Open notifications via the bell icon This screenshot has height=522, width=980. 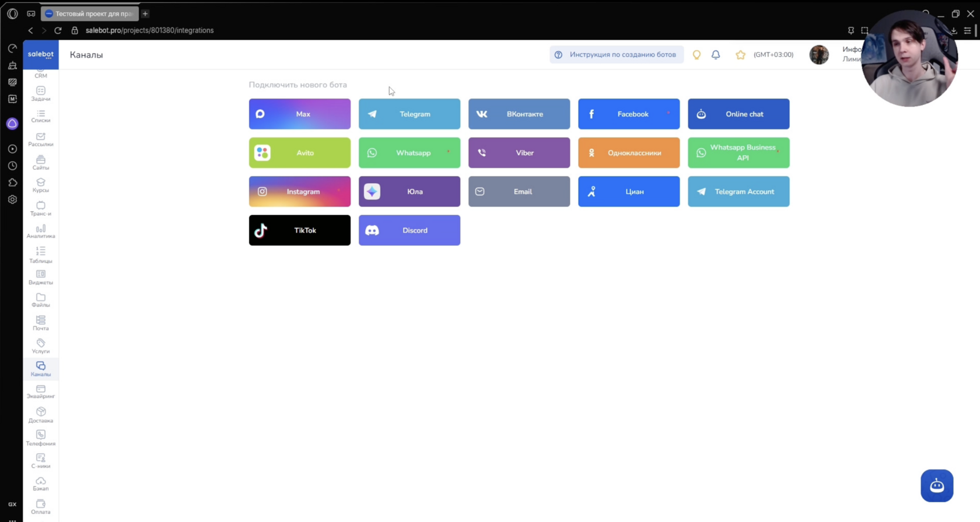click(716, 55)
